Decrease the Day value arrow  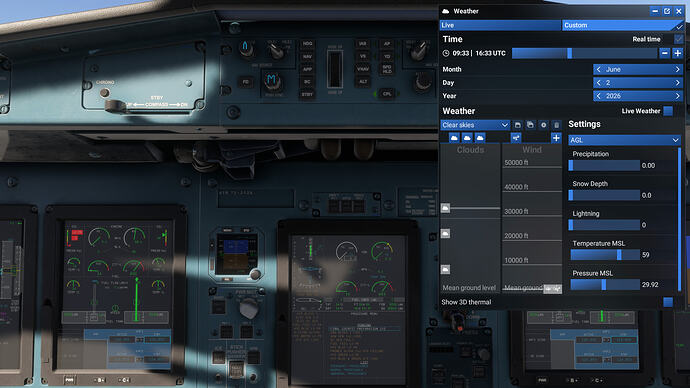click(598, 83)
